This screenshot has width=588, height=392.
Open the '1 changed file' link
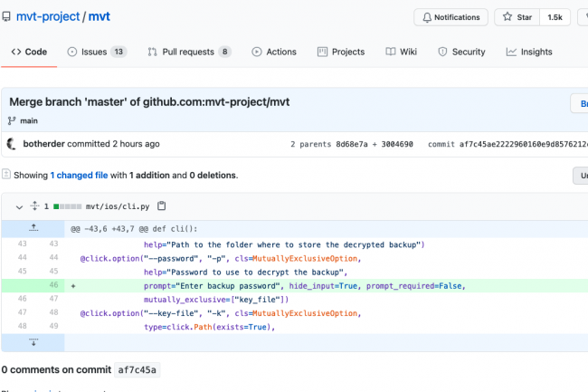tap(80, 175)
